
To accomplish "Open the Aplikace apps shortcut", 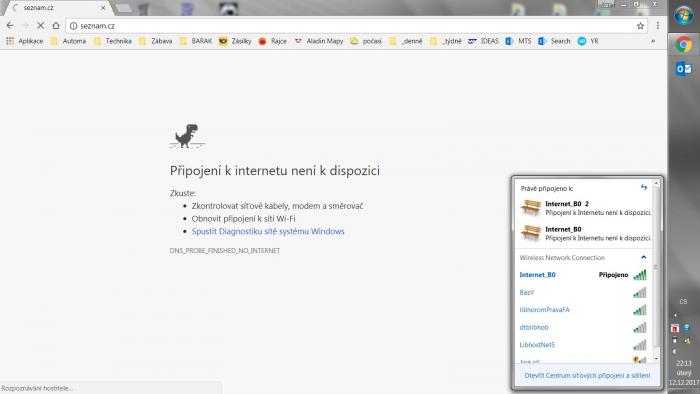I will pyautogui.click(x=25, y=41).
